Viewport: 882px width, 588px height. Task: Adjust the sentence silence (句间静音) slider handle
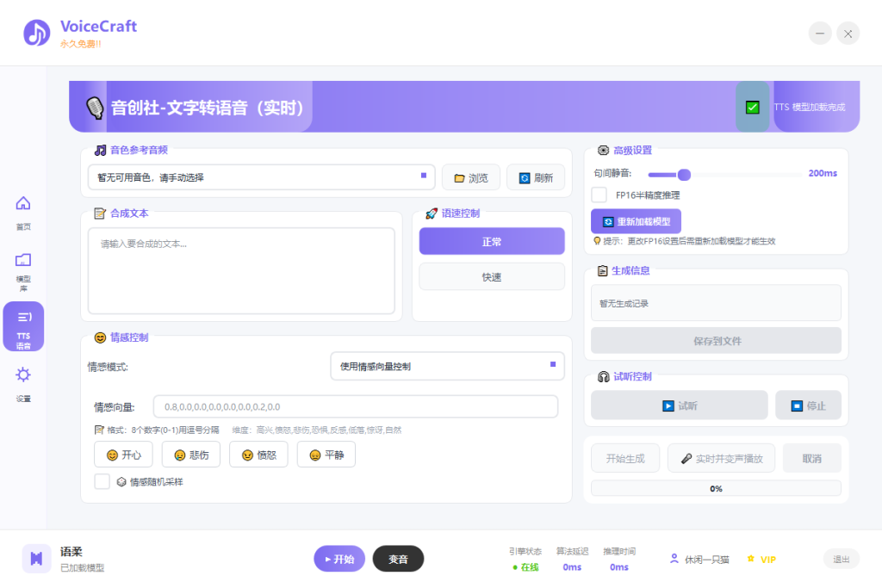click(x=684, y=175)
